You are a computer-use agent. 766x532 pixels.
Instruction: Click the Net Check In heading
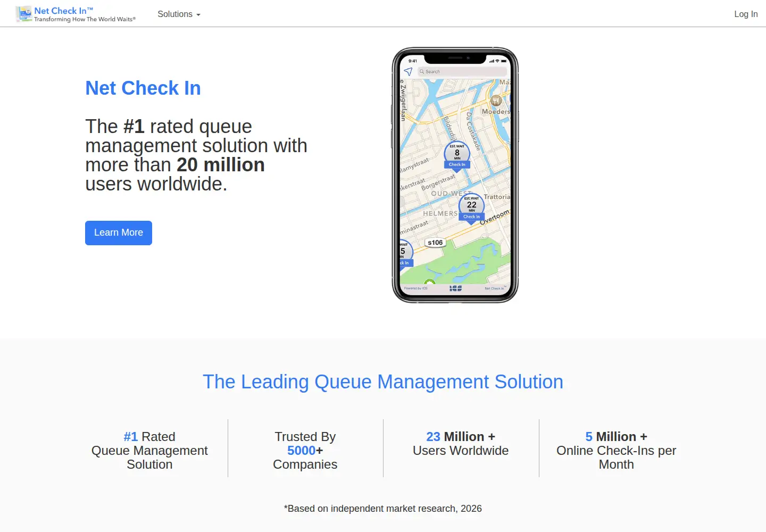(x=143, y=88)
